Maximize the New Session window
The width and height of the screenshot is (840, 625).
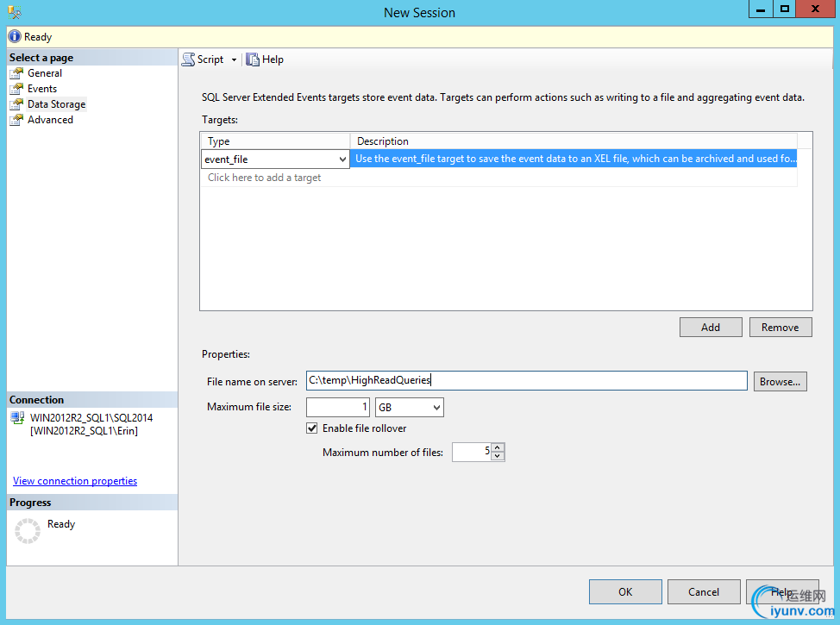(784, 9)
